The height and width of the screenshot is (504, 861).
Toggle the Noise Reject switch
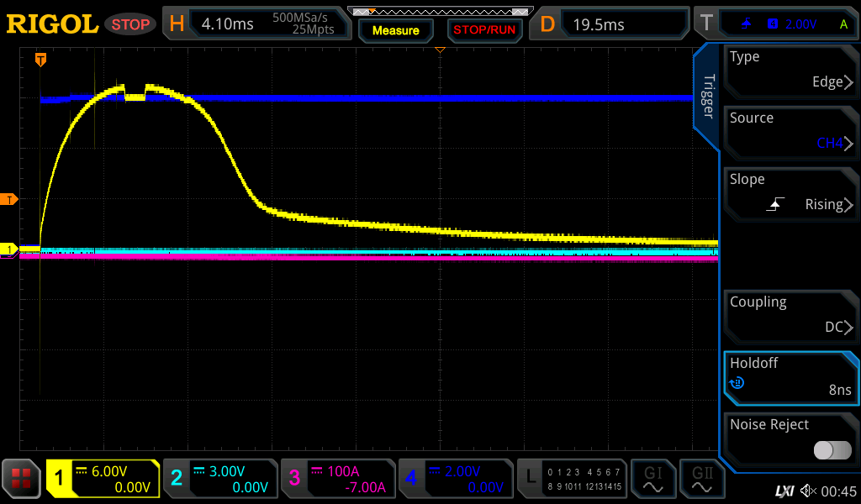(832, 450)
